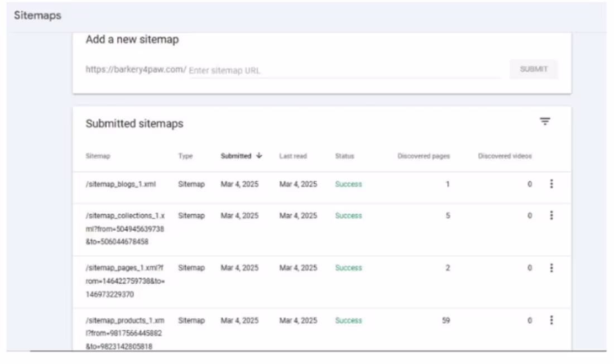This screenshot has width=614, height=364.
Task: Click Success status of the blogs sitemap
Action: pos(348,184)
